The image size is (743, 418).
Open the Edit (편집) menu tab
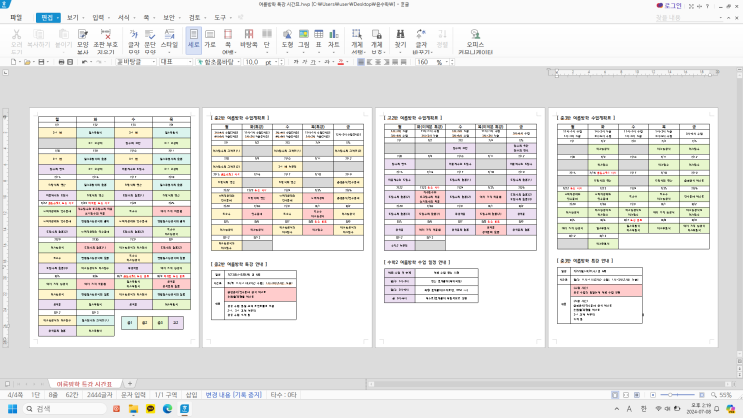coord(46,18)
